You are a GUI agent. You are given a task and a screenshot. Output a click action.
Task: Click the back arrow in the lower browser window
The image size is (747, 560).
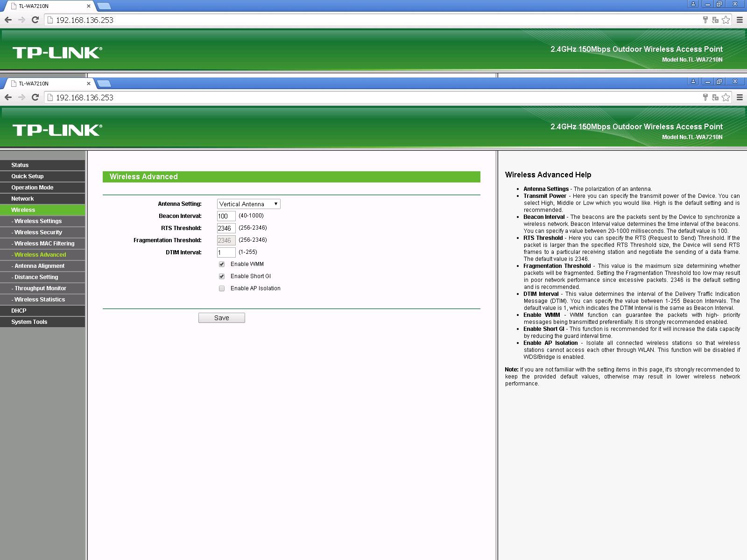coord(8,97)
